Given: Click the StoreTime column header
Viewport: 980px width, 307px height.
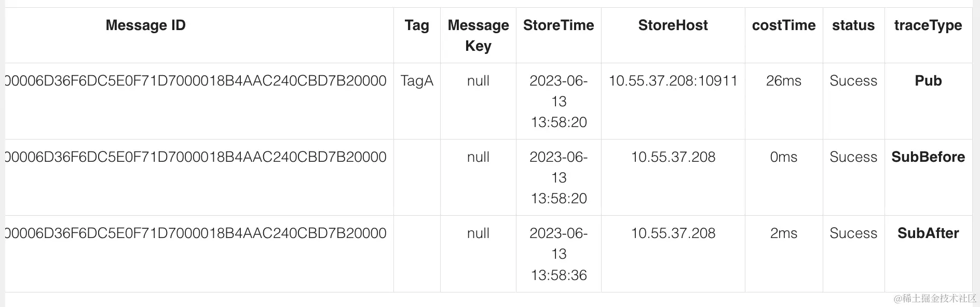Looking at the screenshot, I should [x=559, y=25].
